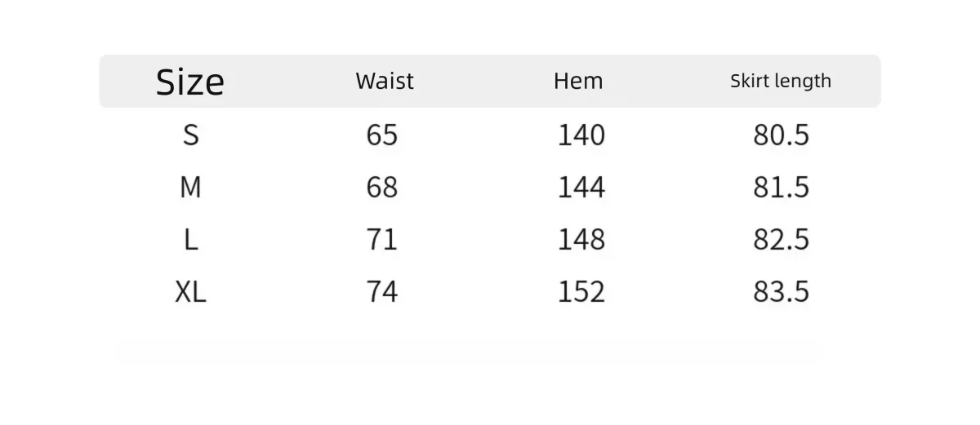
Task: Click the Skirt length column header
Action: tap(781, 81)
